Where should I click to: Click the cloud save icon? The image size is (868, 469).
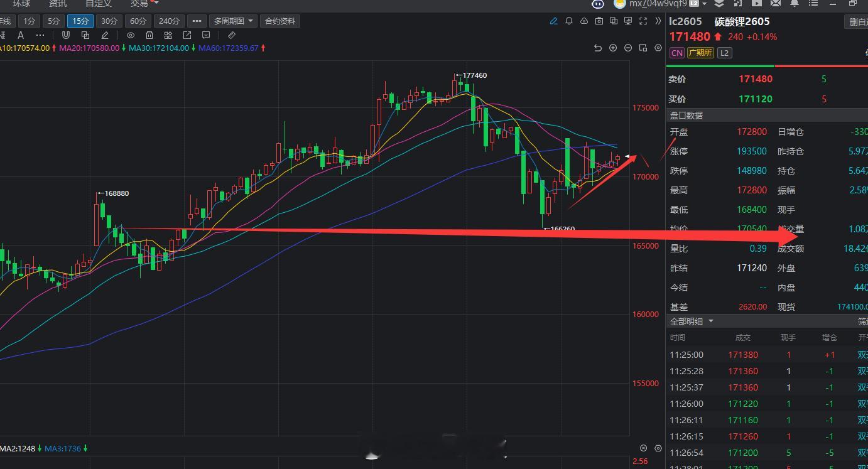pyautogui.click(x=584, y=21)
